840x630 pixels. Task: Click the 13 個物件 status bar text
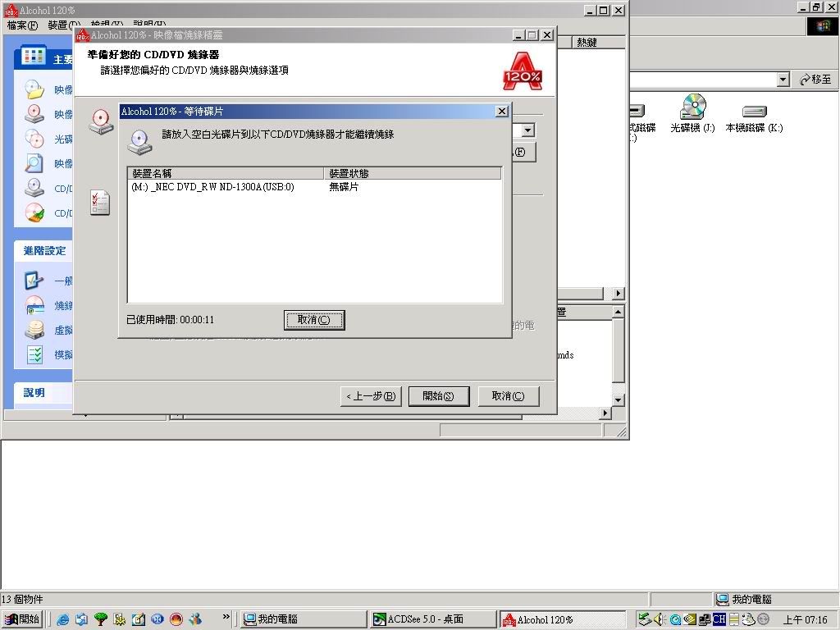(22, 600)
